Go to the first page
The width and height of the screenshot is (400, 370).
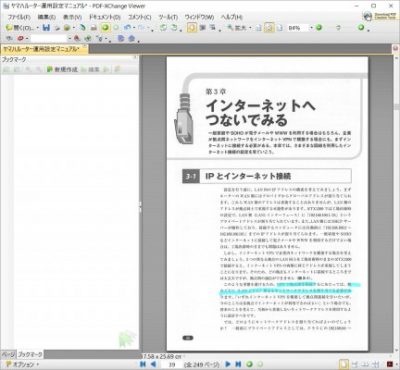[x=143, y=364]
